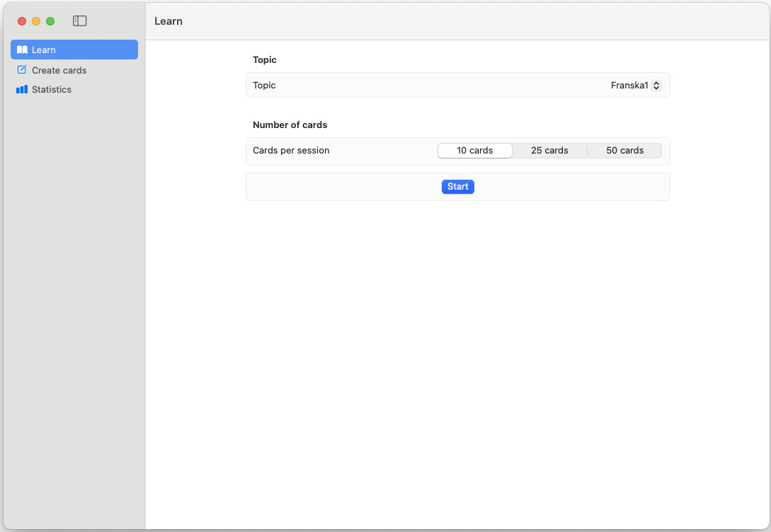Go to Create cards in the sidebar
This screenshot has height=532, width=771.
click(x=59, y=70)
